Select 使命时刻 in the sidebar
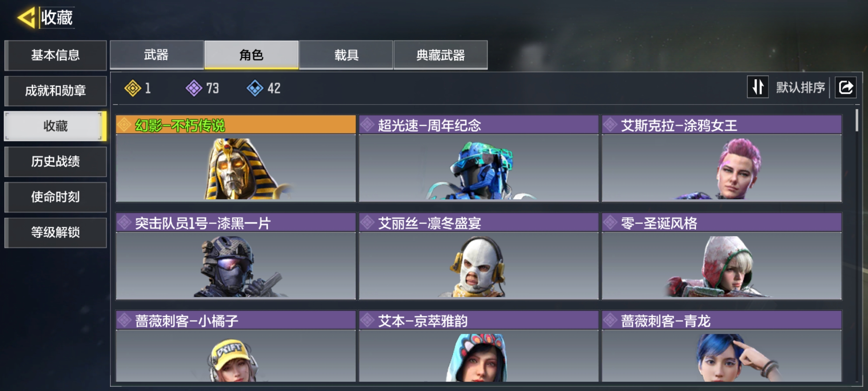Image resolution: width=868 pixels, height=391 pixels. click(x=55, y=197)
